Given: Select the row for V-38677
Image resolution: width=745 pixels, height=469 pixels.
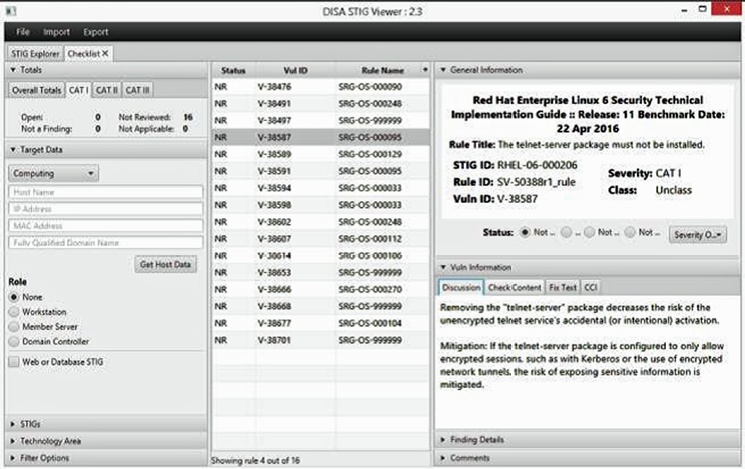Looking at the screenshot, I should click(x=321, y=323).
